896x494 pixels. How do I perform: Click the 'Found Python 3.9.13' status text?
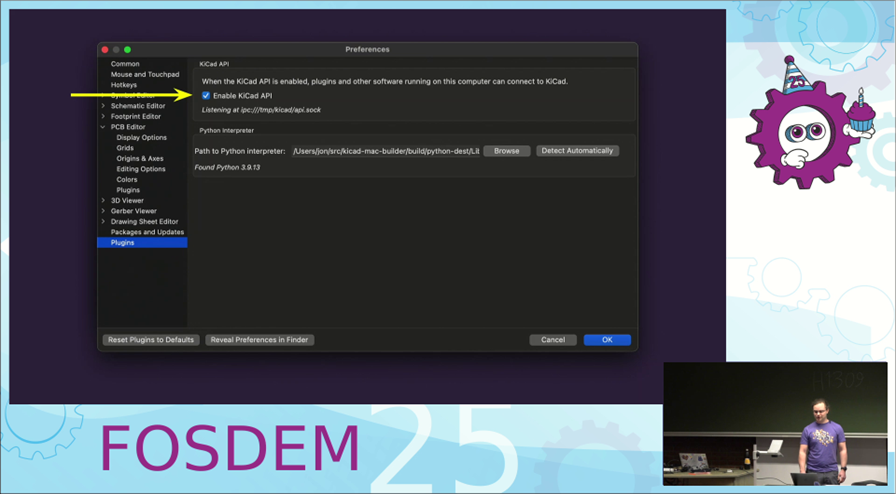pyautogui.click(x=227, y=168)
